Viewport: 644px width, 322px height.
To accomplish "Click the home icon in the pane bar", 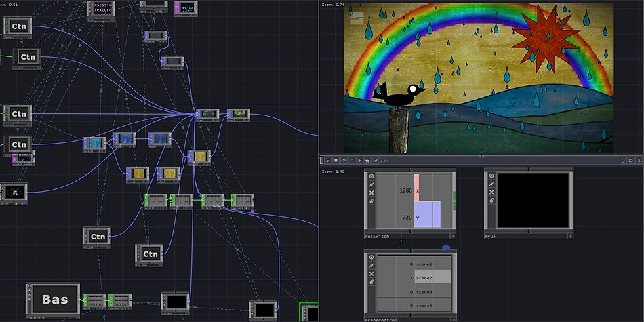I will [x=376, y=161].
